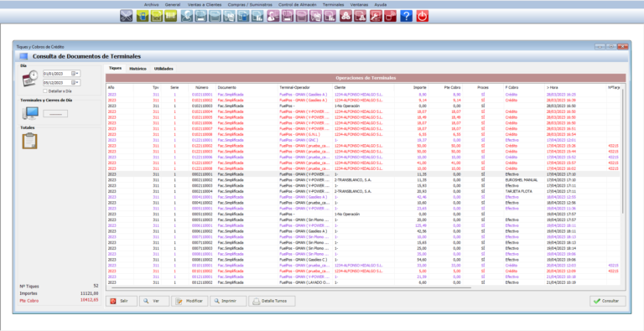Viewport: 644px width, 331px height.
Task: Open the General menu
Action: [x=173, y=4]
